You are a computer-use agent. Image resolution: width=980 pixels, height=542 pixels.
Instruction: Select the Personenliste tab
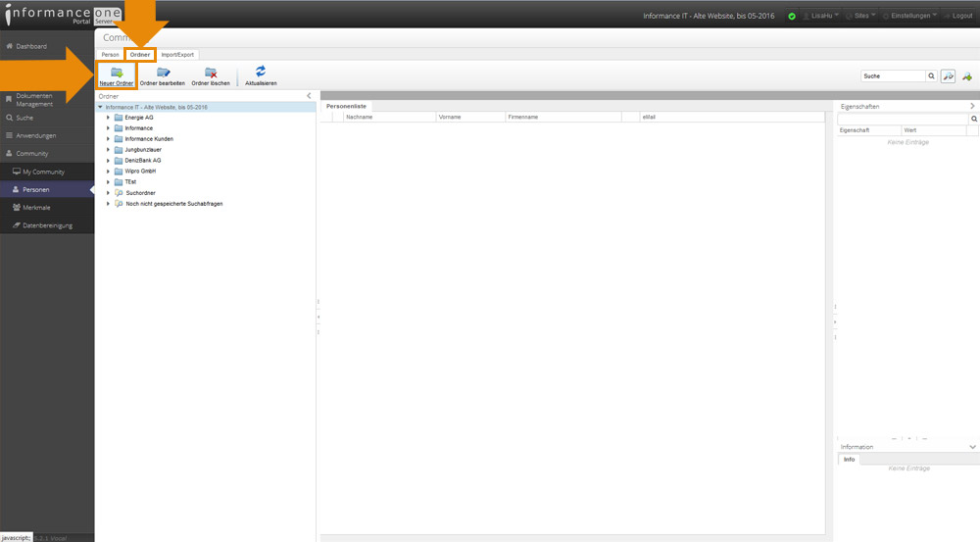[x=346, y=106]
